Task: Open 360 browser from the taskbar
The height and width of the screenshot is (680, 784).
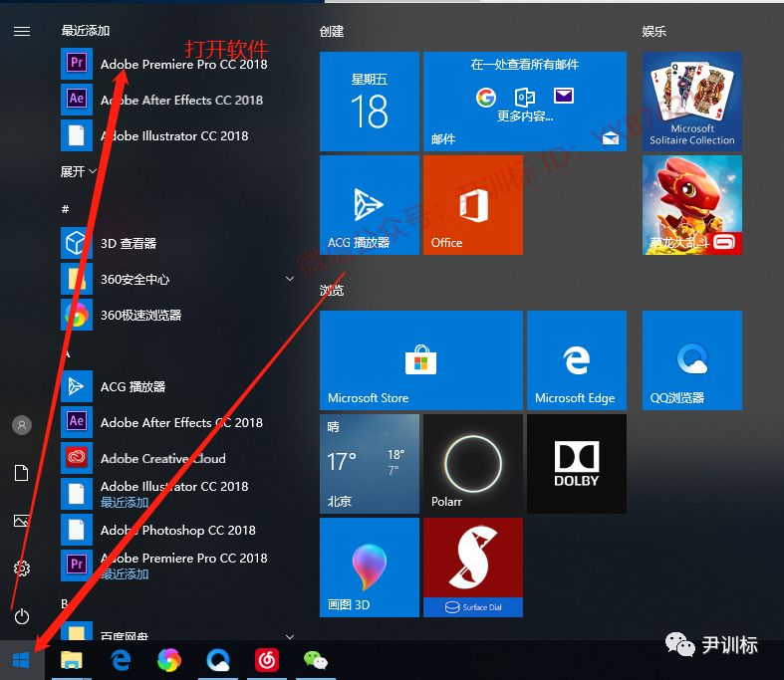Action: click(x=169, y=660)
